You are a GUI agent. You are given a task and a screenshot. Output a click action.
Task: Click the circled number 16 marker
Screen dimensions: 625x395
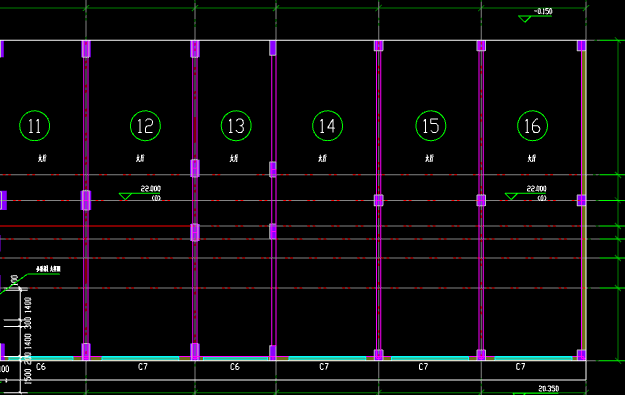click(533, 126)
